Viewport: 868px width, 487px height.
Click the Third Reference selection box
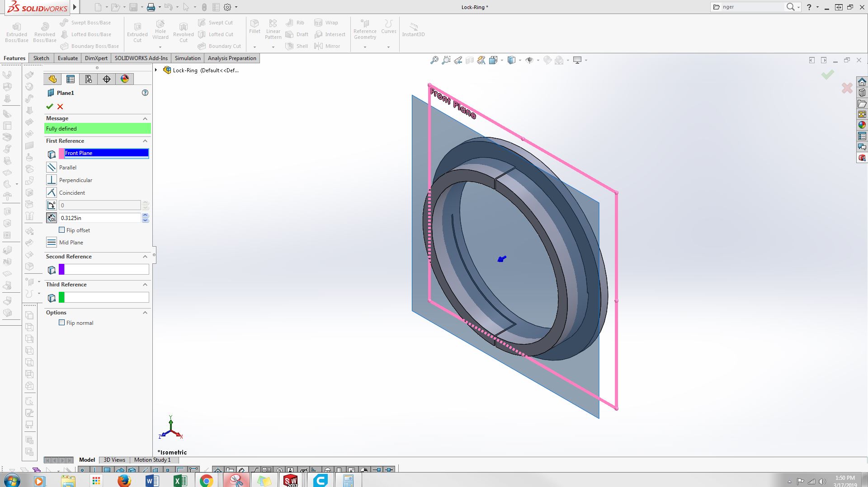(x=107, y=297)
